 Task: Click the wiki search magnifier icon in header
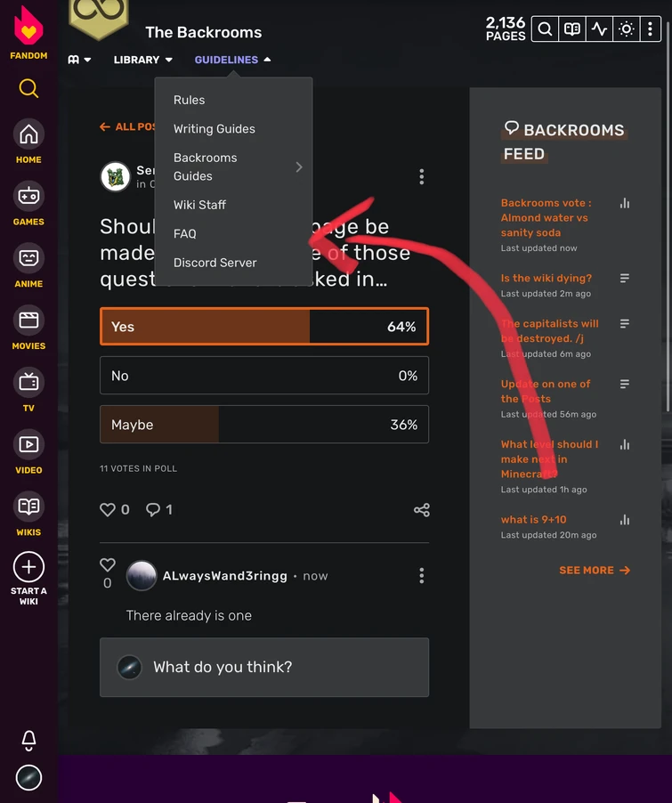coord(545,29)
